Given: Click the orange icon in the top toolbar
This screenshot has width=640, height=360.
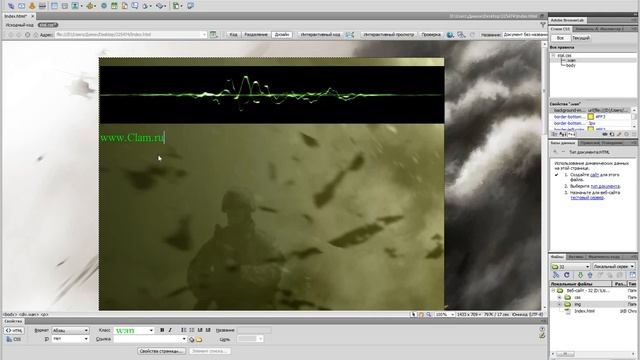Looking at the screenshot, I should tap(32, 6).
